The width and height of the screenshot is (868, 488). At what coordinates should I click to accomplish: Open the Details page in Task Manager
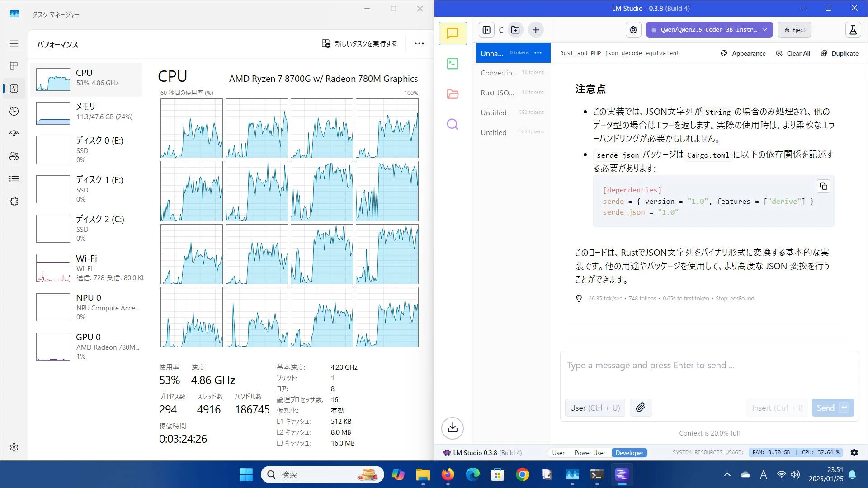coord(14,179)
